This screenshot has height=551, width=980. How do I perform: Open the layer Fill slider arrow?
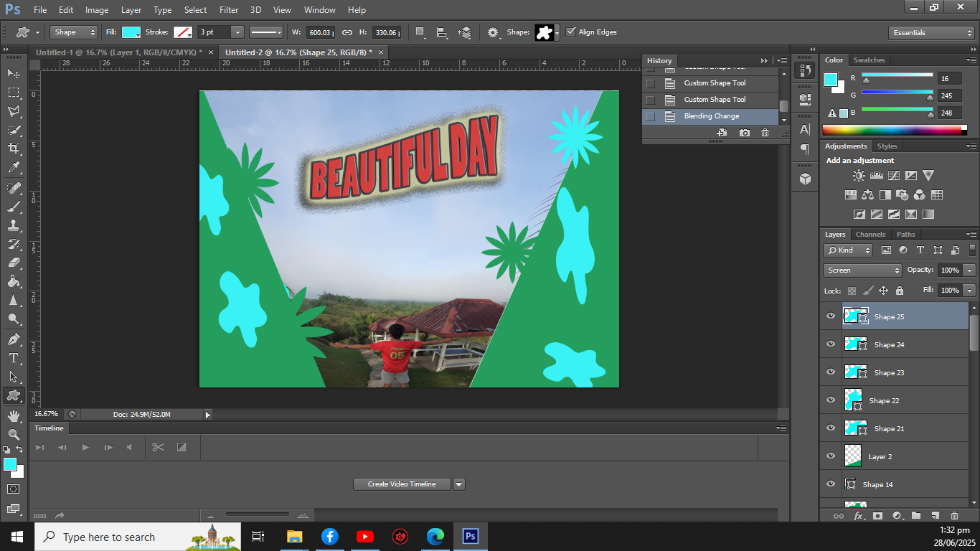tap(970, 291)
